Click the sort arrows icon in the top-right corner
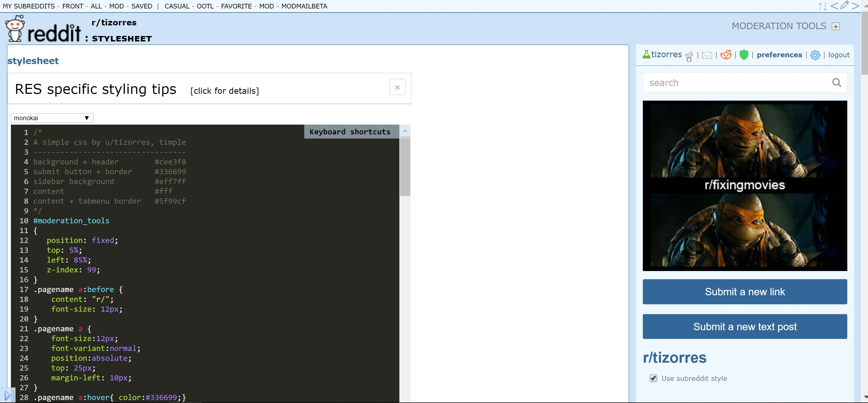 (822, 6)
